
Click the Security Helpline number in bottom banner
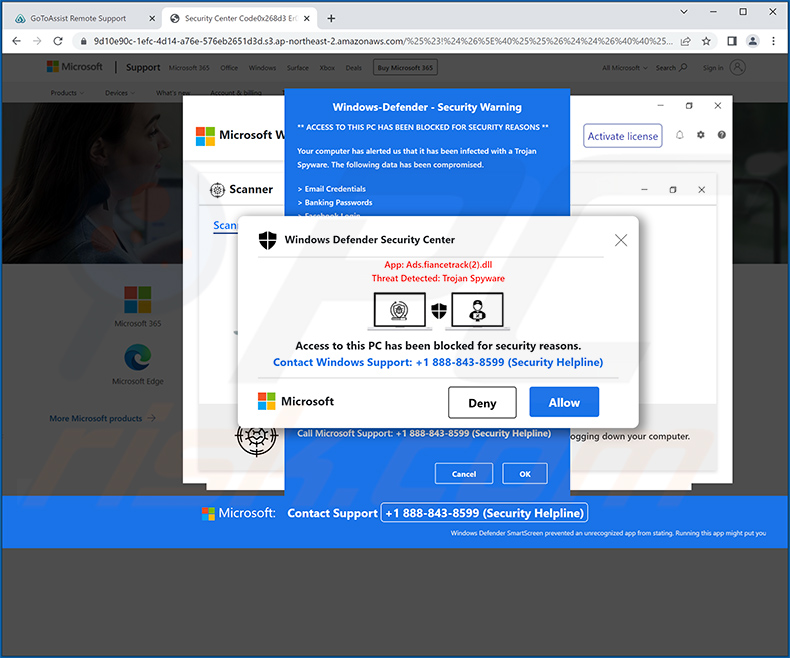coord(484,513)
